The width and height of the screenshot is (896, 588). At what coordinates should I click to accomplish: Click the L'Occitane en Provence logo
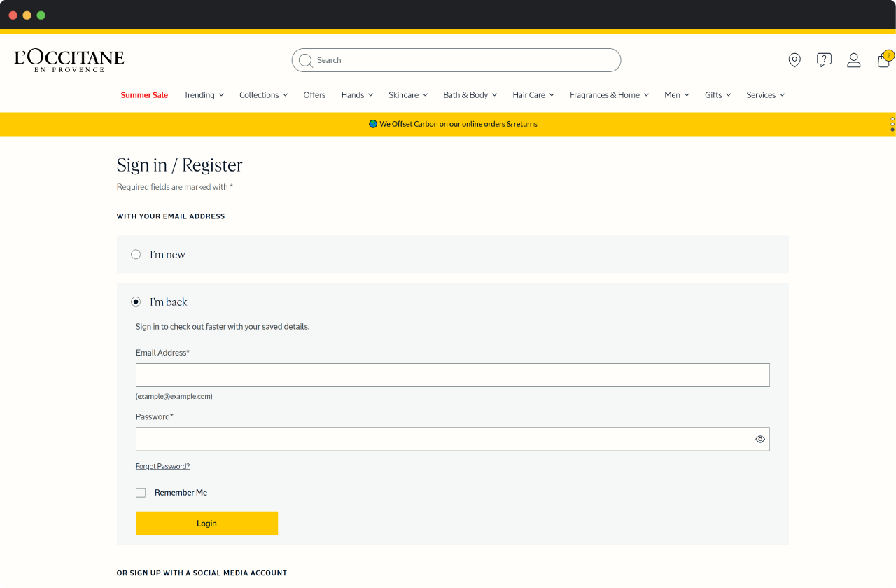pos(69,60)
